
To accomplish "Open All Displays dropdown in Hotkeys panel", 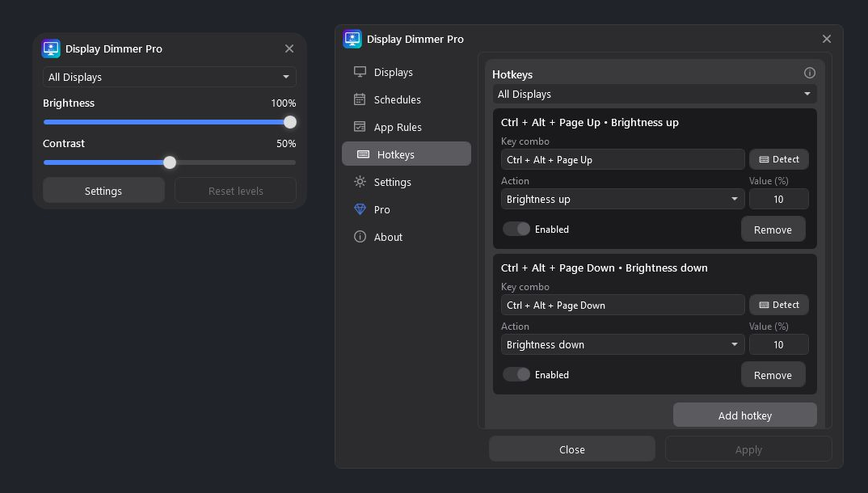I will pyautogui.click(x=655, y=94).
